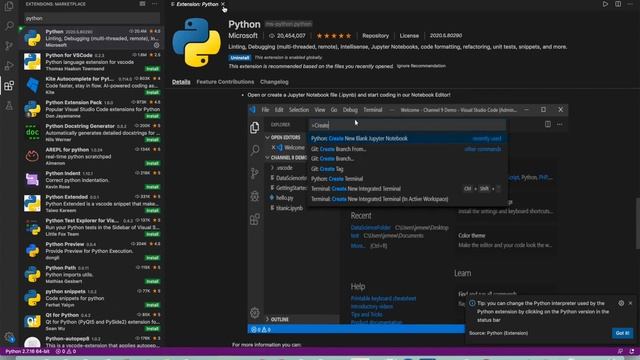Install the Python Path extension
The width and height of the screenshot is (640, 360).
tap(152, 282)
